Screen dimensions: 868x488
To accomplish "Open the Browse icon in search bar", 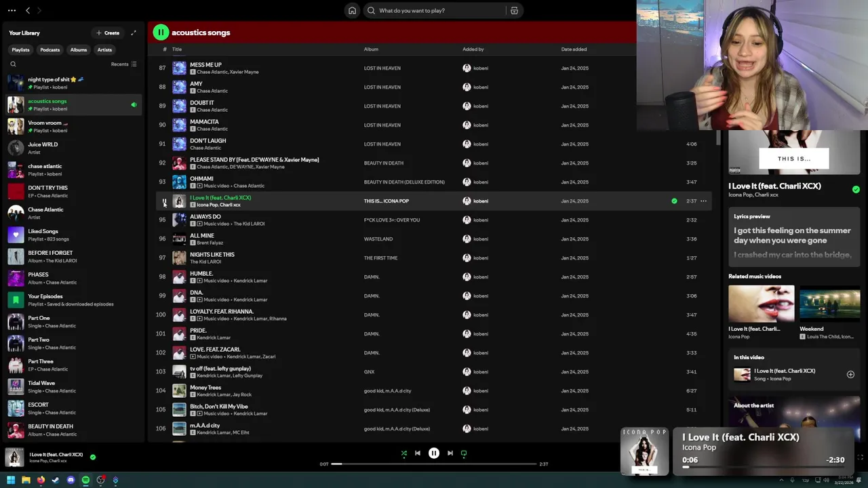I will 514,10.
